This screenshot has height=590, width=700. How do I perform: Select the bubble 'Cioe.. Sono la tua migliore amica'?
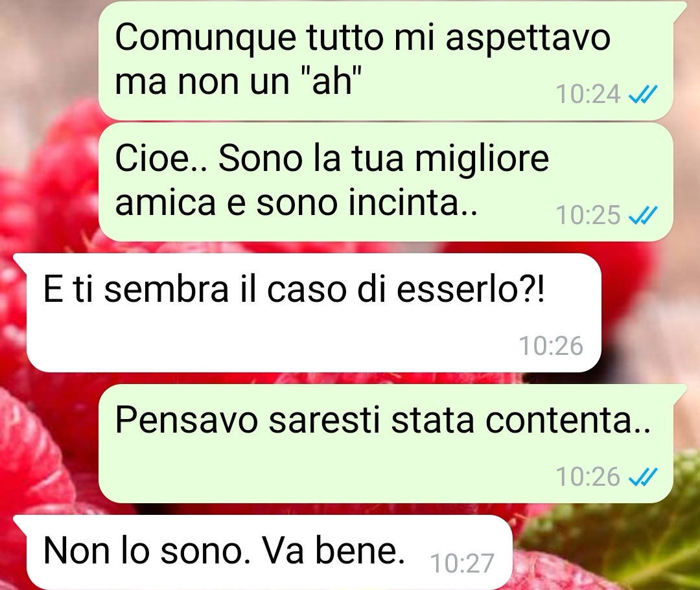pos(386,182)
